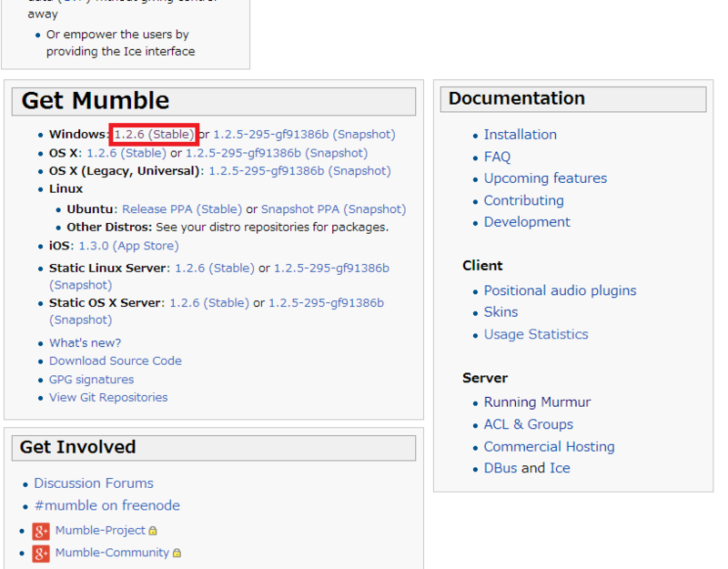Click the Documentation heading
Image resolution: width=728 pixels, height=569 pixels.
(x=517, y=98)
